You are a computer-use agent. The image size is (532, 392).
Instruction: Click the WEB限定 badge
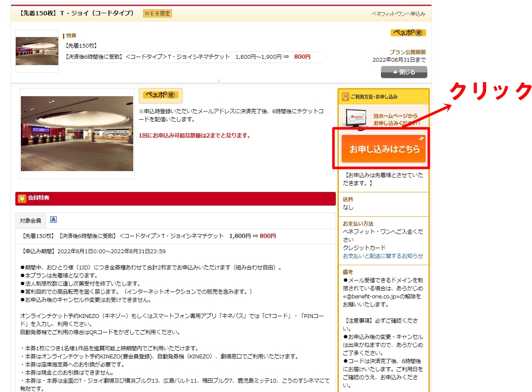point(157,14)
